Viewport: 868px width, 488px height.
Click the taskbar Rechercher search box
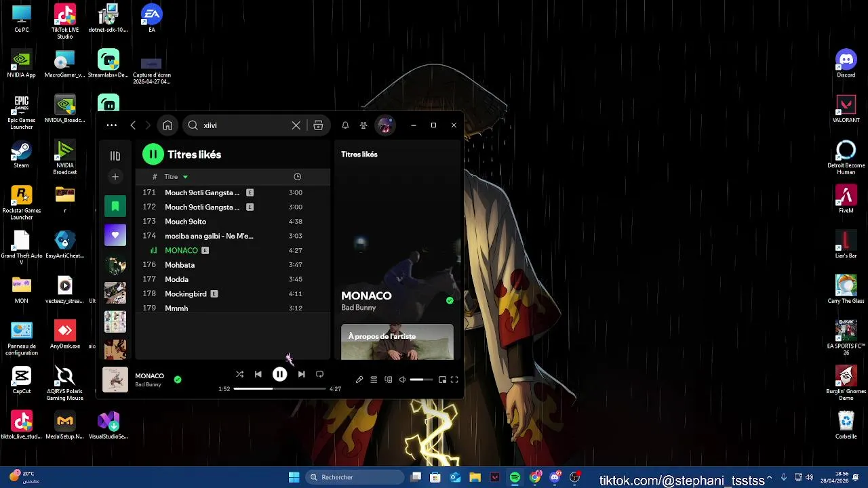[354, 477]
